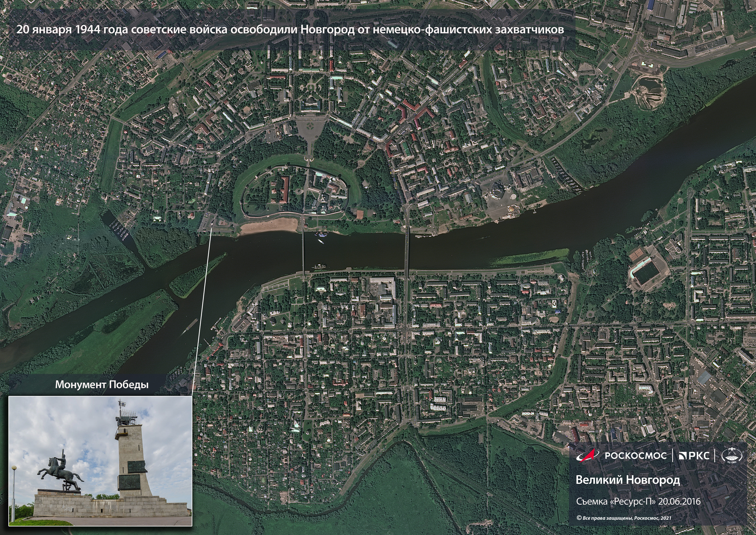Open the Victory Monument photo thumbnail
Screen dimensions: 756x535
100,461
